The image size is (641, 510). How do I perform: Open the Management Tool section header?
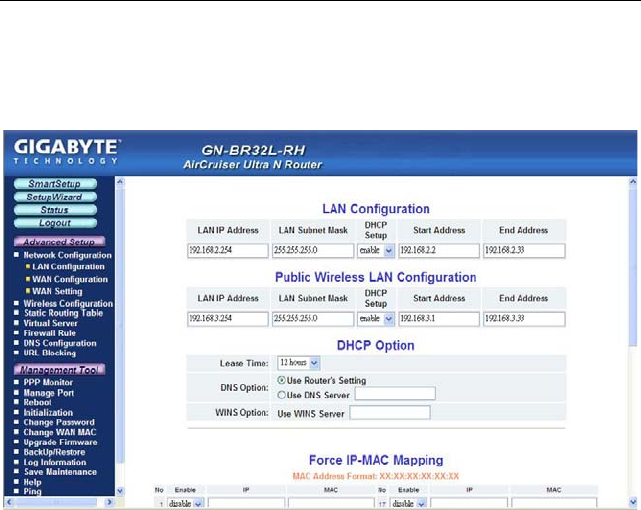pyautogui.click(x=59, y=370)
